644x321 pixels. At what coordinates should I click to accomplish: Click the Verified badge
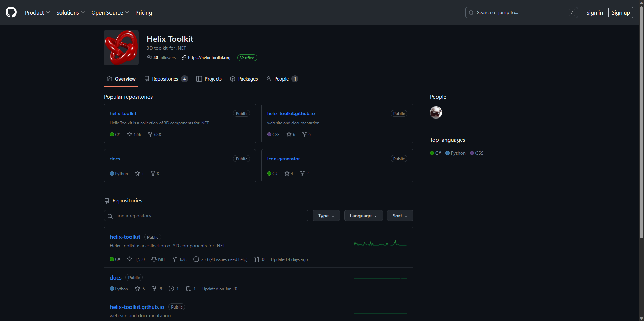click(x=247, y=58)
